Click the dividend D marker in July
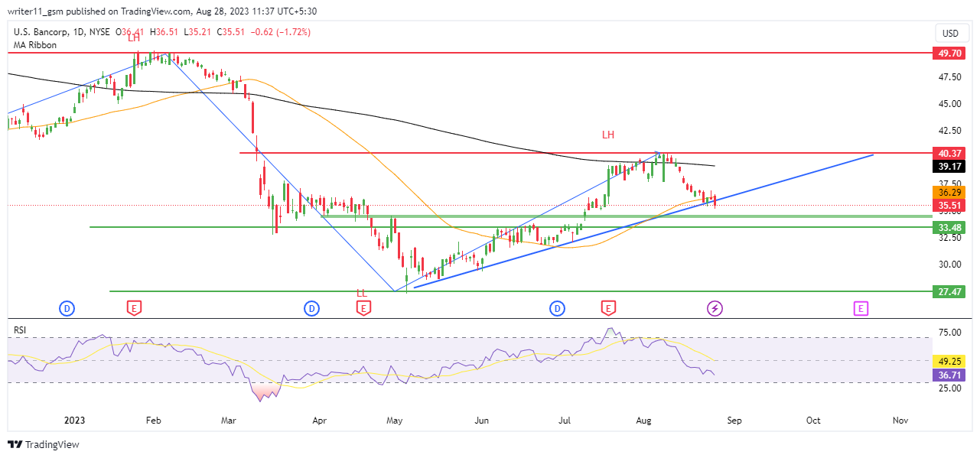 557,308
